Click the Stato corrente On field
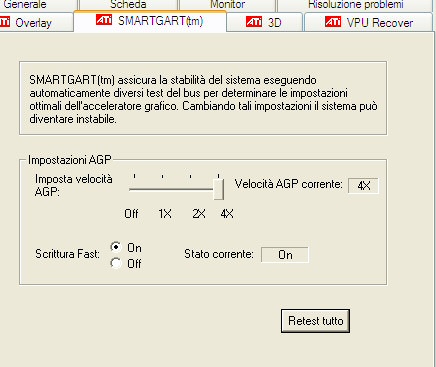This screenshot has height=367, width=436. coord(285,255)
